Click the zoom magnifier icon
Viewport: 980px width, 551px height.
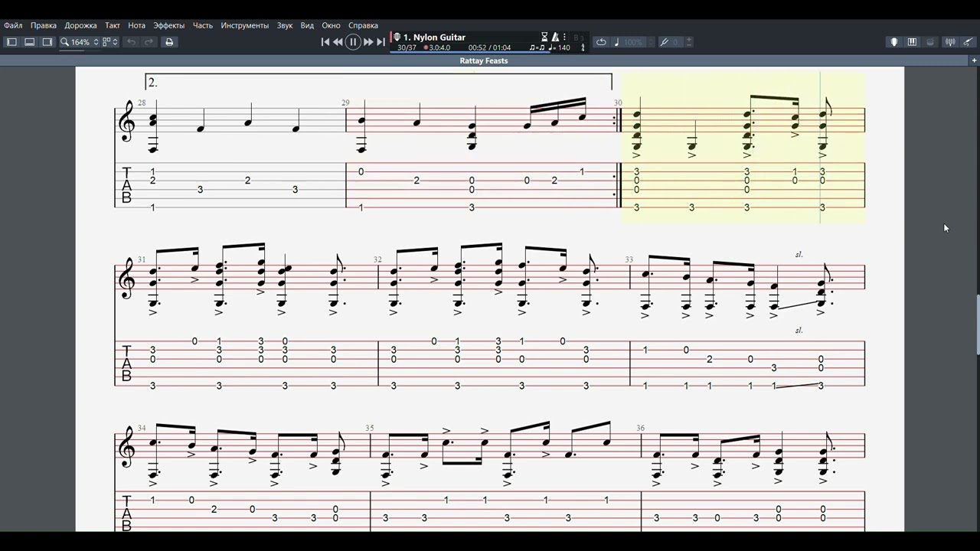pyautogui.click(x=64, y=42)
